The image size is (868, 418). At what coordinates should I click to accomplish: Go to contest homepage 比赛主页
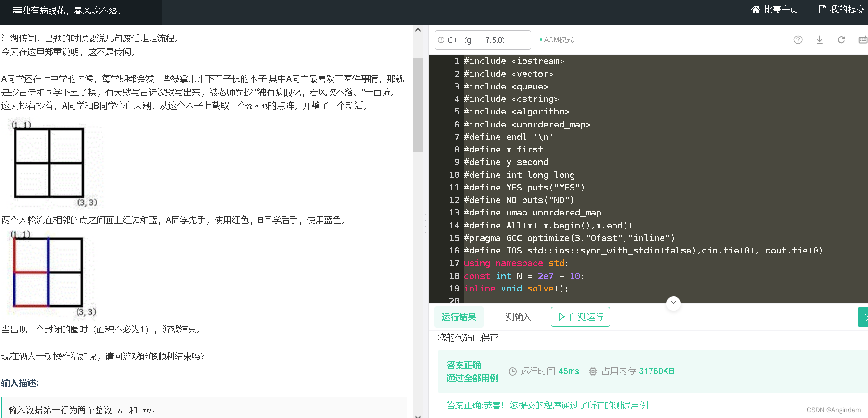775,10
